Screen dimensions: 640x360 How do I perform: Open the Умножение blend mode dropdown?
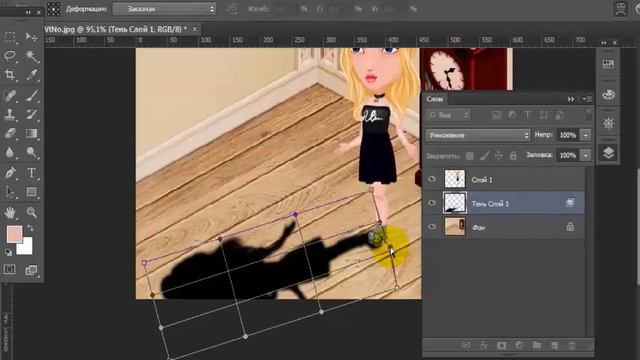pos(478,135)
